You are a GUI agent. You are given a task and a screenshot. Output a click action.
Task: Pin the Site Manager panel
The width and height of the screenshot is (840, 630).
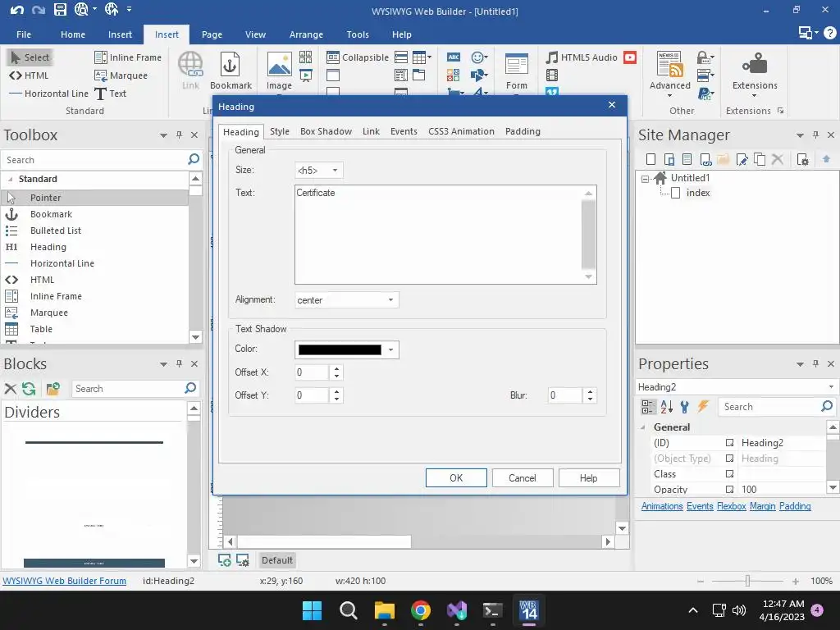[815, 135]
